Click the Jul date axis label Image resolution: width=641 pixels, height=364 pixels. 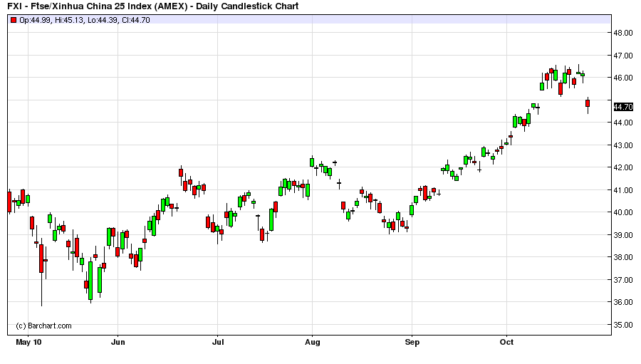[x=217, y=343]
